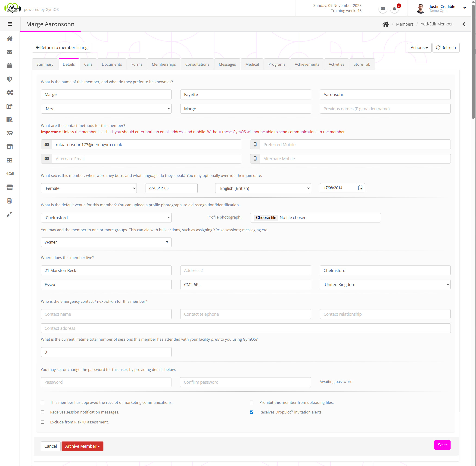This screenshot has width=476, height=466.
Task: Click the notification bell icon
Action: (394, 9)
